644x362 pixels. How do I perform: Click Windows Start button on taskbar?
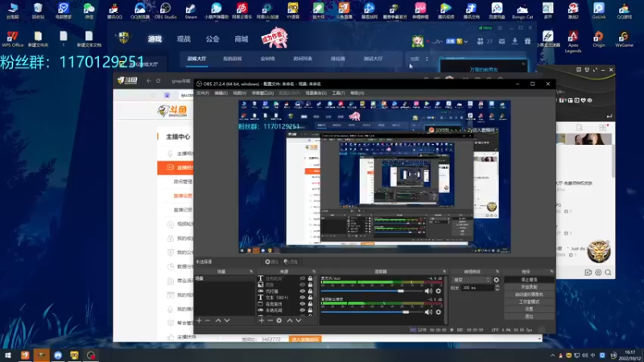[x=8, y=355]
